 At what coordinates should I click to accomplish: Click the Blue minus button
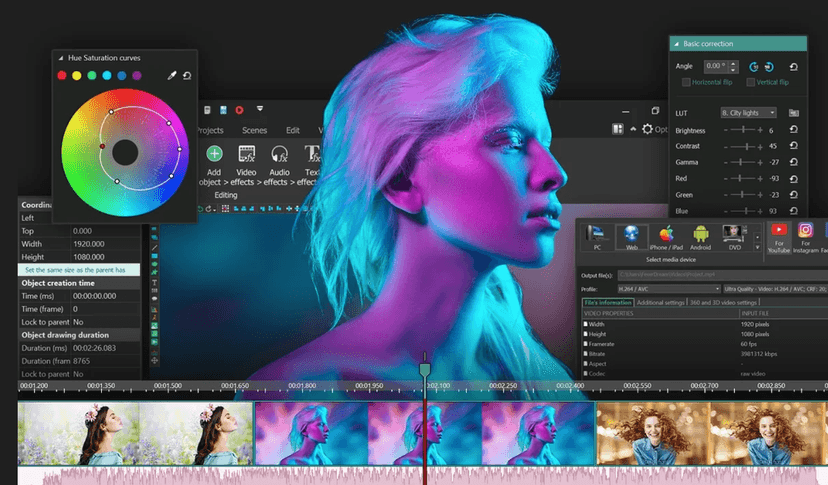point(726,211)
